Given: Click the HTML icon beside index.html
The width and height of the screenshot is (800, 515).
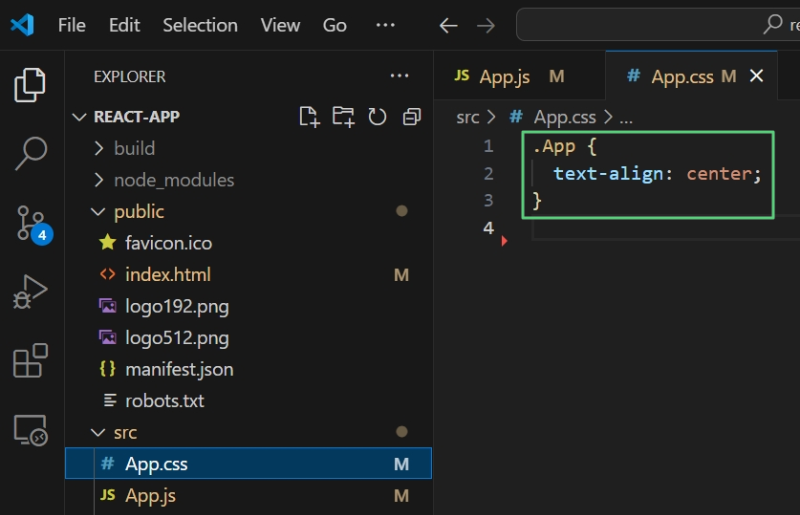Looking at the screenshot, I should tap(108, 274).
